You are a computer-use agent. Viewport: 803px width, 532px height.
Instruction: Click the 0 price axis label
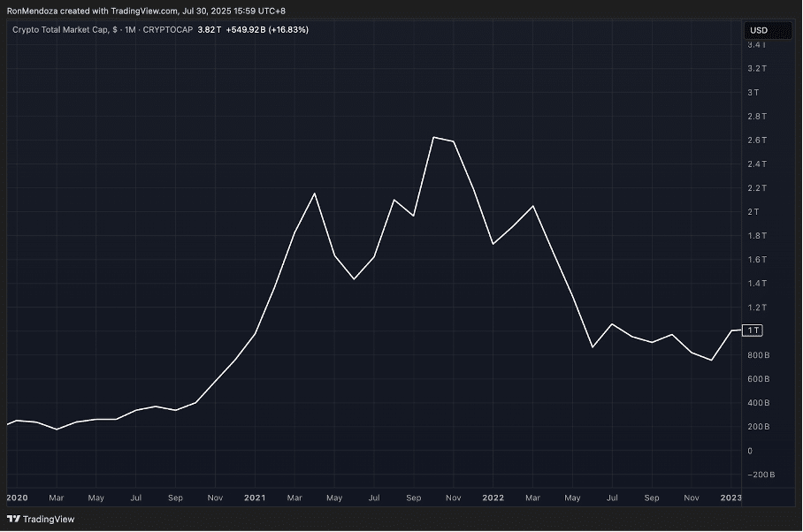pyautogui.click(x=750, y=451)
